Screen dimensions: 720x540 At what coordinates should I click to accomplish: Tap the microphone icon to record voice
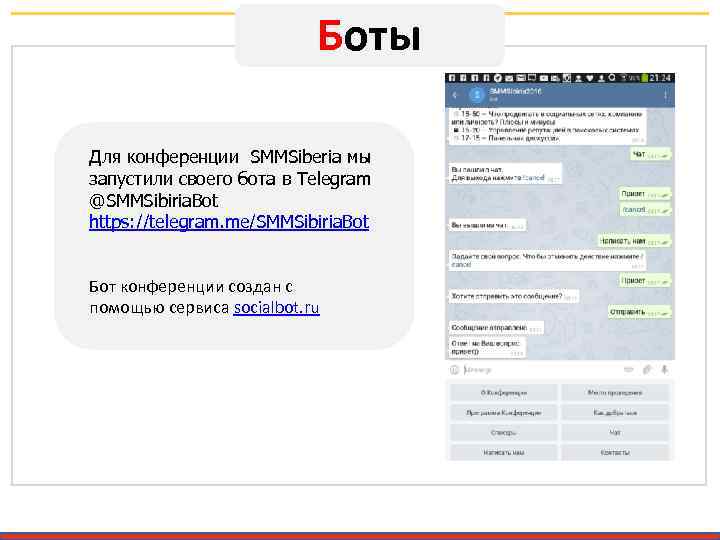tap(664, 370)
